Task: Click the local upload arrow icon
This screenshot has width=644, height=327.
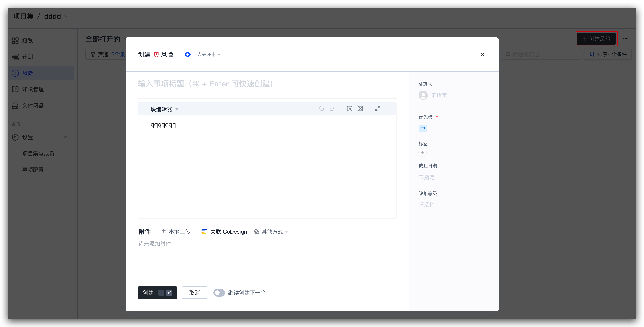Action: (164, 232)
